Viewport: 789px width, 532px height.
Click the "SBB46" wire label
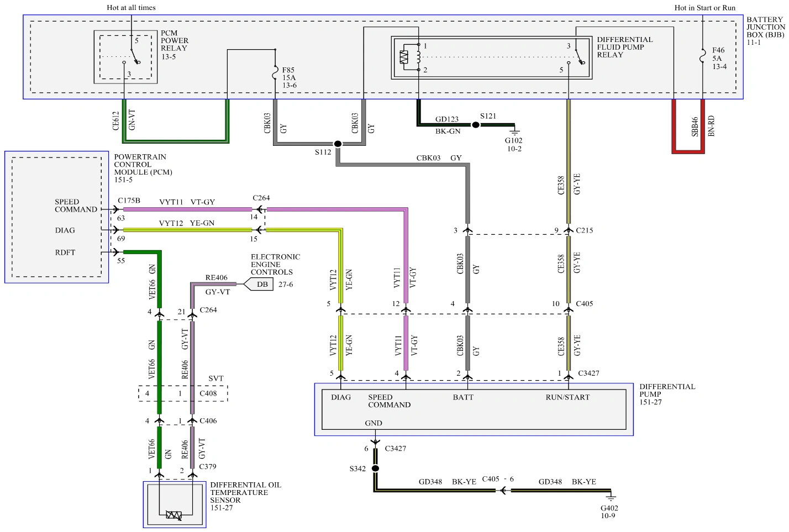695,127
